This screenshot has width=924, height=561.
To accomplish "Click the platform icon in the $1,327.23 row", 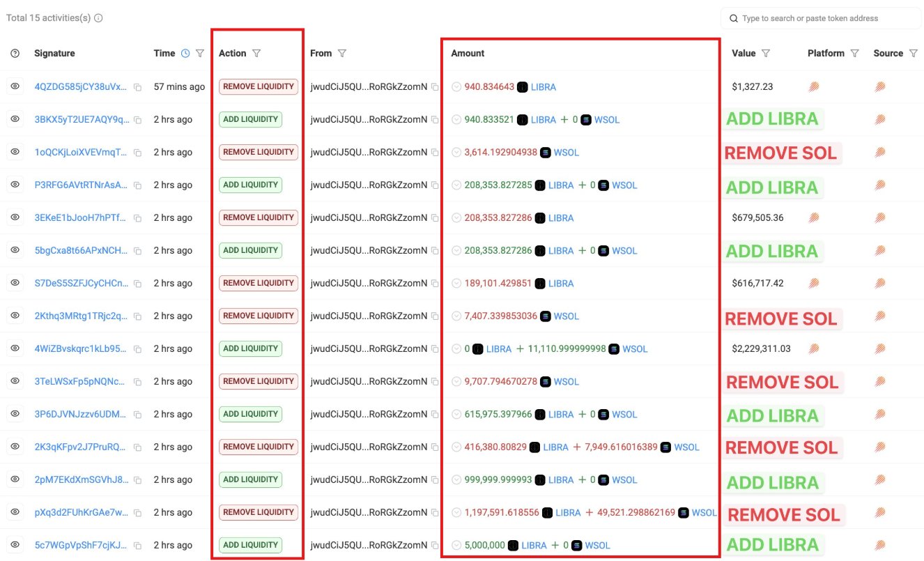I will [x=813, y=87].
